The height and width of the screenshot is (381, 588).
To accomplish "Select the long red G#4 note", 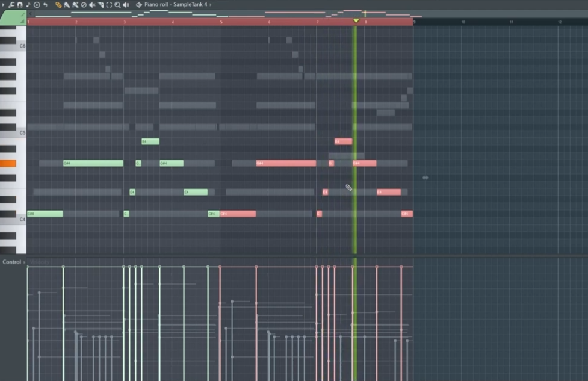I will pos(286,163).
